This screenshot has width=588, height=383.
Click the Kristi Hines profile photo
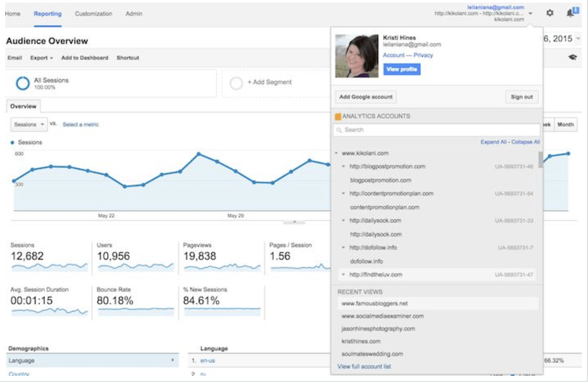(x=356, y=56)
